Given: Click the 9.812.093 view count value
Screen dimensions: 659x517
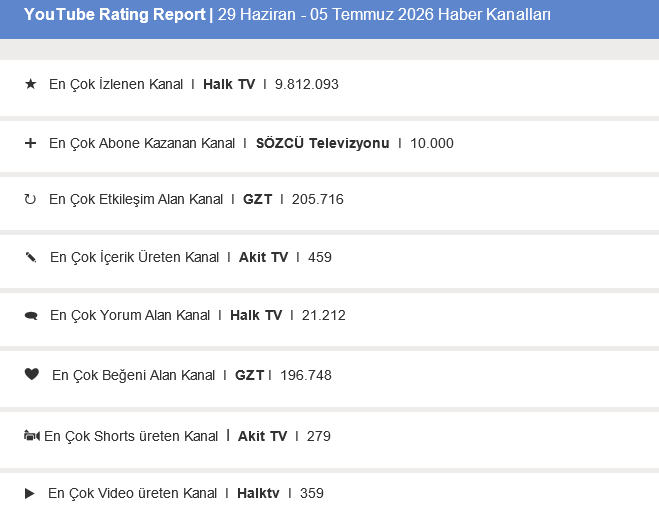Looking at the screenshot, I should [x=307, y=84].
